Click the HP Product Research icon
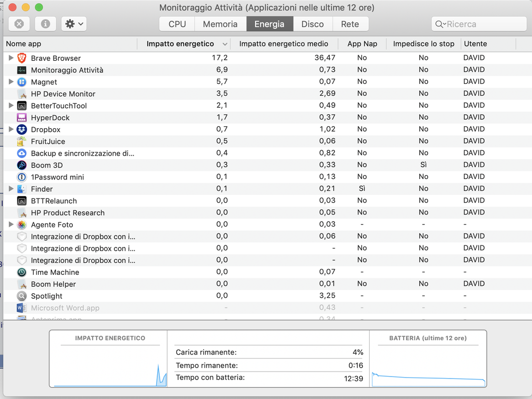The height and width of the screenshot is (399, 532). pyautogui.click(x=22, y=213)
